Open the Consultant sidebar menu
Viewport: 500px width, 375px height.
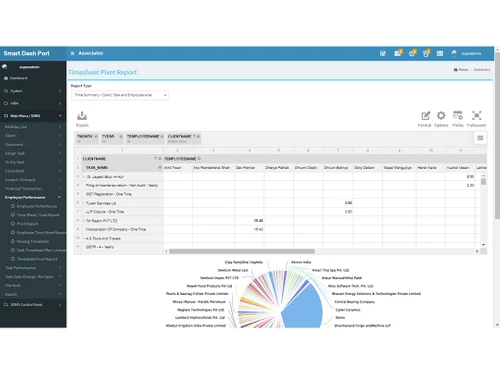point(33,171)
